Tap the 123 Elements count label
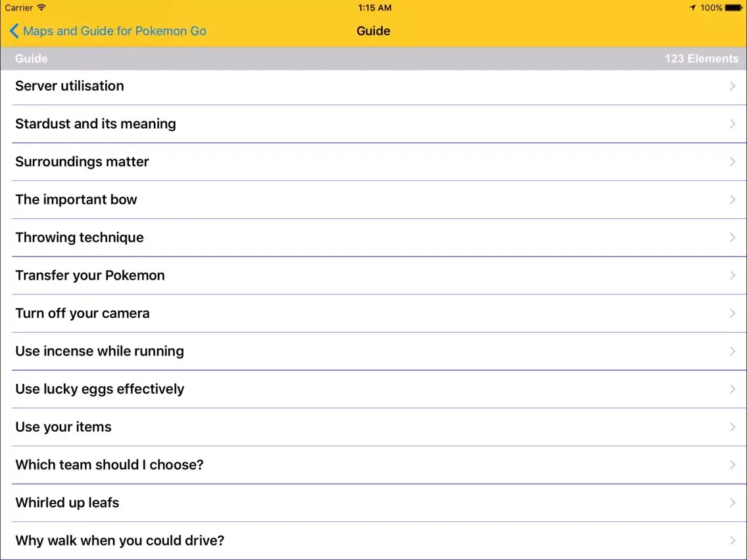The width and height of the screenshot is (747, 560). [701, 58]
